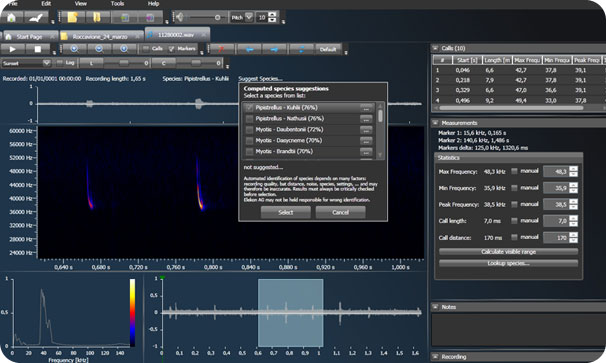Click the speaker volume icon

coord(180,17)
